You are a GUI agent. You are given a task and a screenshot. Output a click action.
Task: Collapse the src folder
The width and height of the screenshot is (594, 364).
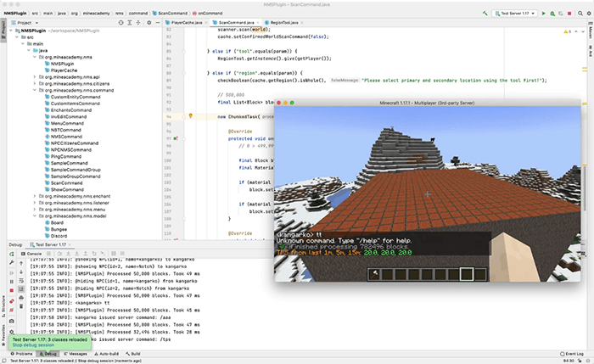click(x=17, y=37)
